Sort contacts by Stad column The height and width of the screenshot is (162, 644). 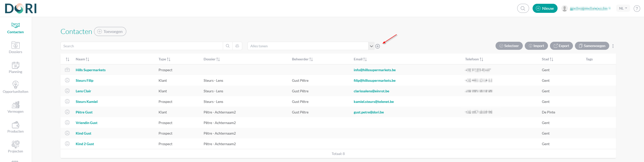(547, 59)
